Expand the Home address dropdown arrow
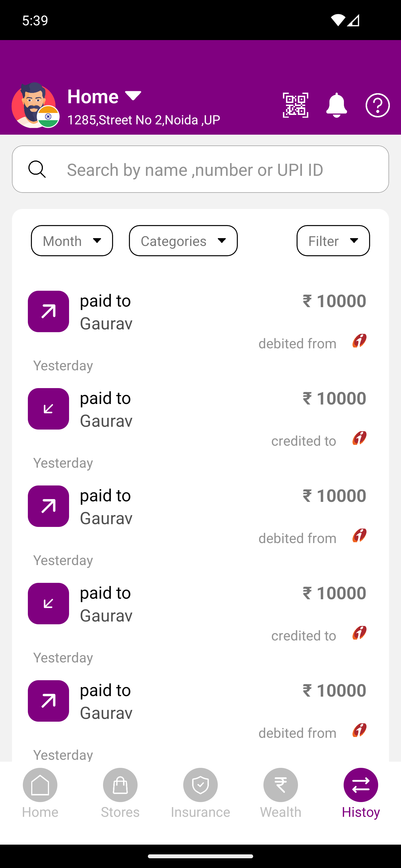 tap(133, 96)
